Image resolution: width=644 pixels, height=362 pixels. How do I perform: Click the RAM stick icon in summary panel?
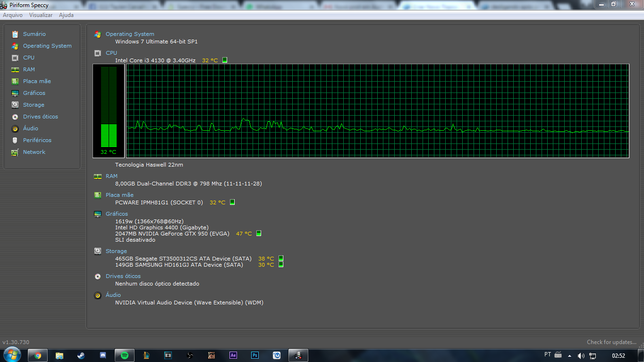coord(98,176)
